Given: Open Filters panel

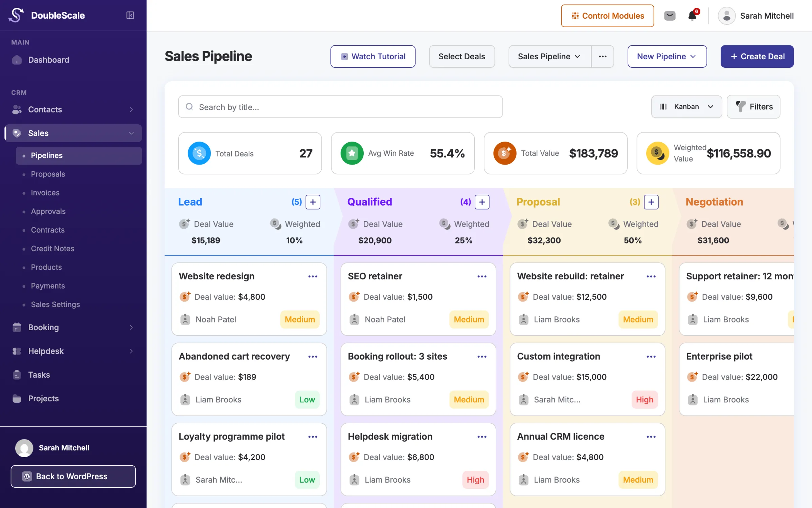Looking at the screenshot, I should 753,107.
